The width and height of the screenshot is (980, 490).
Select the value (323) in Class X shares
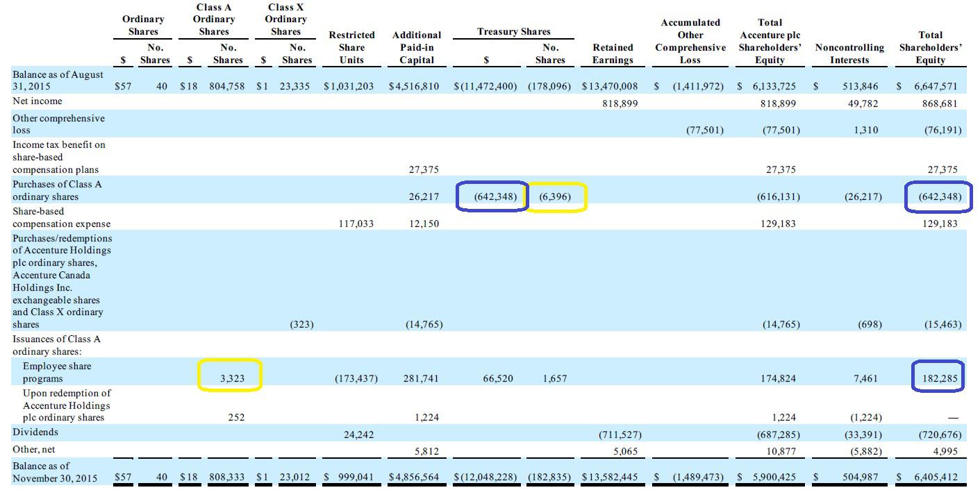click(x=301, y=324)
